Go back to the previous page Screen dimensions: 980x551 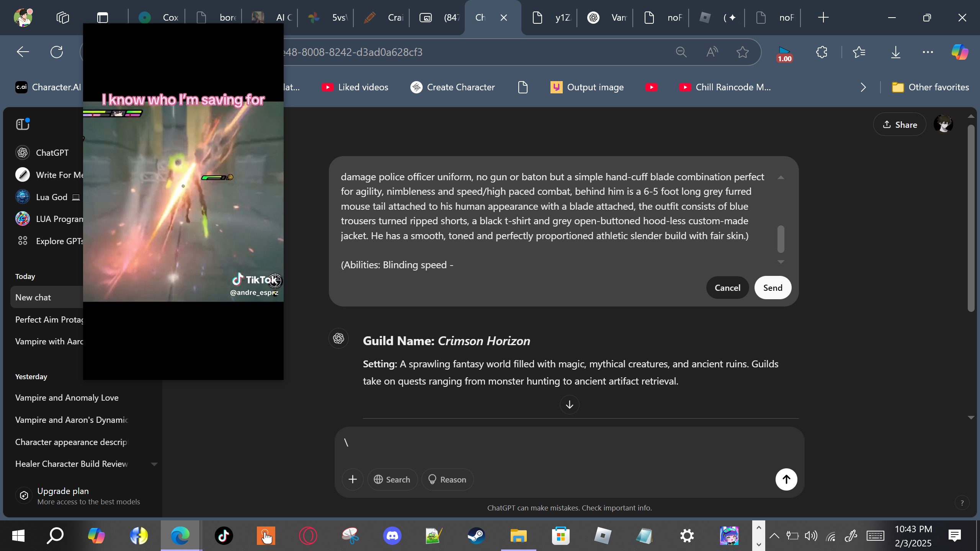(23, 52)
